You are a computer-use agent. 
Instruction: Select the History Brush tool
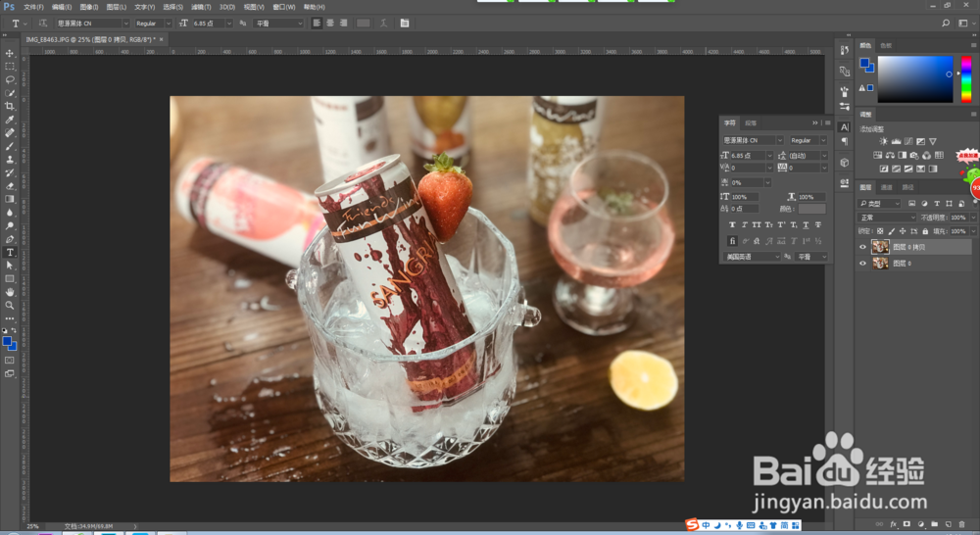[x=10, y=172]
